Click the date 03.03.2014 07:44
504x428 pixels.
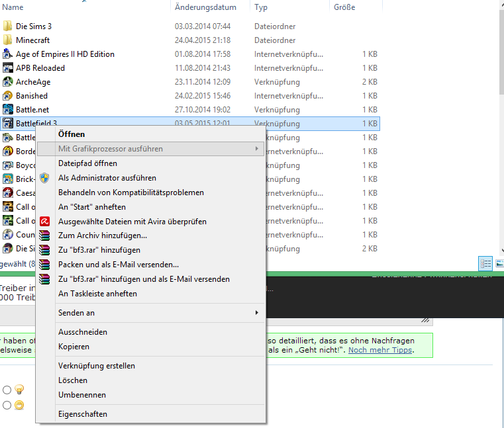pos(203,26)
